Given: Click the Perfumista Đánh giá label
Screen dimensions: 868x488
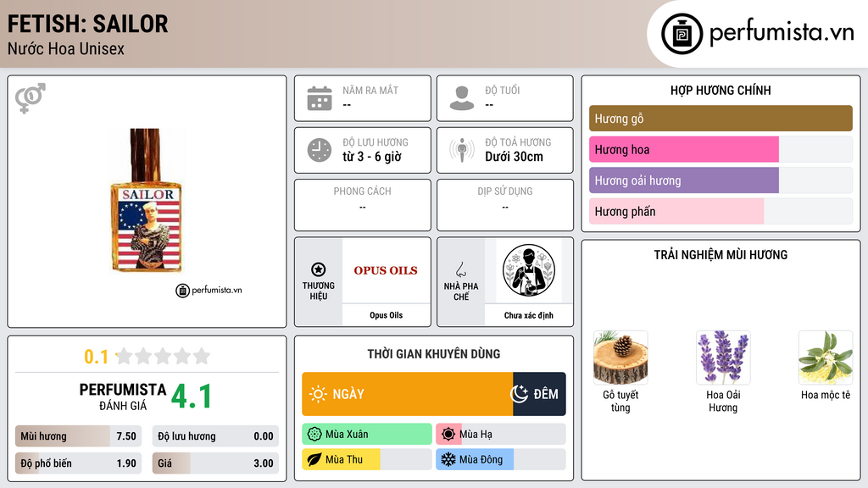Looking at the screenshot, I should [x=122, y=396].
